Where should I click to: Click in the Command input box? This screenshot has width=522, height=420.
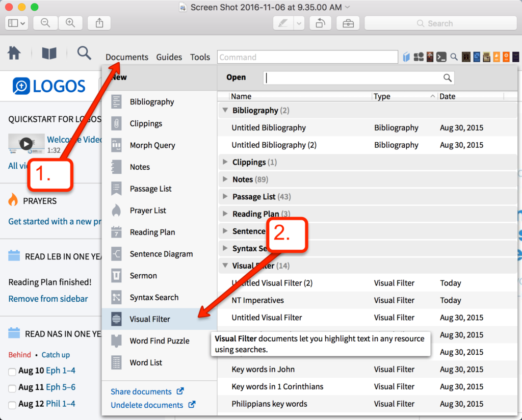point(307,57)
